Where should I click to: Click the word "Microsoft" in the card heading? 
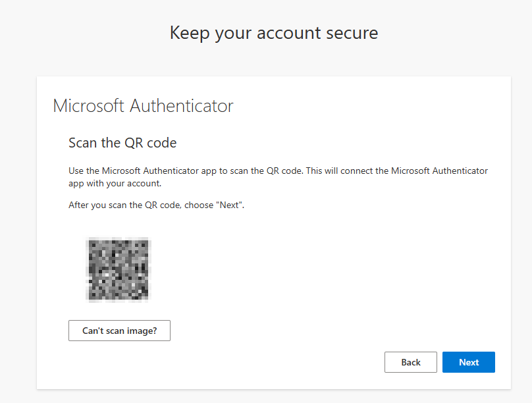click(x=90, y=106)
